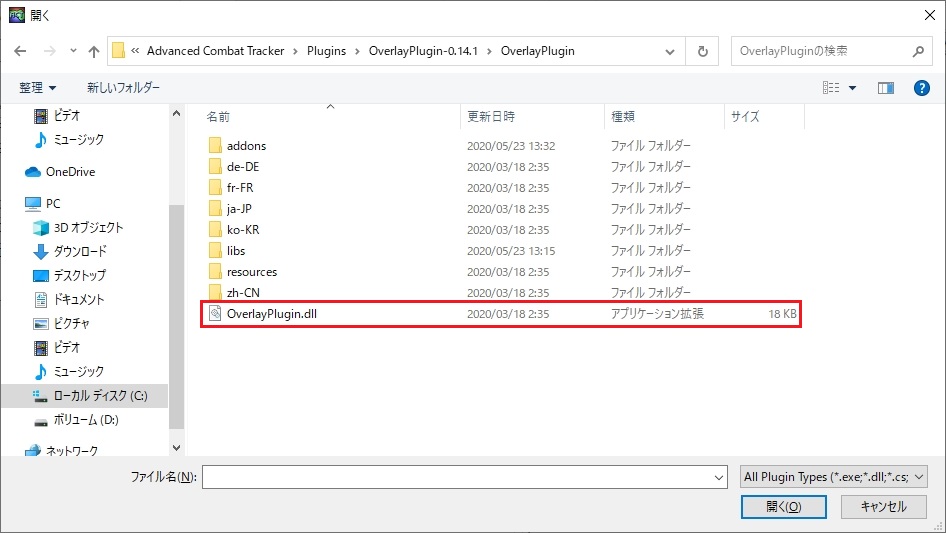Click libs date 2020/05/23 13:15
Viewport: 946px width, 533px height.
pos(511,251)
